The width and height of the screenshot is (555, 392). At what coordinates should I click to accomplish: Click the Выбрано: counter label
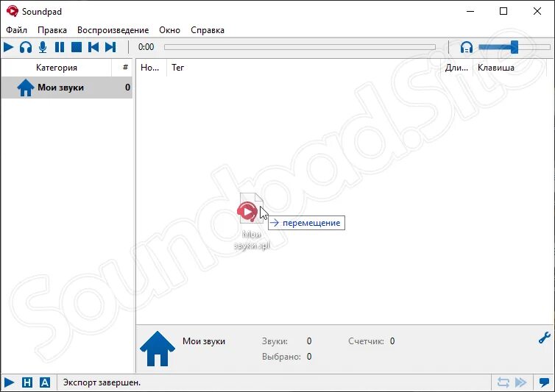point(281,357)
